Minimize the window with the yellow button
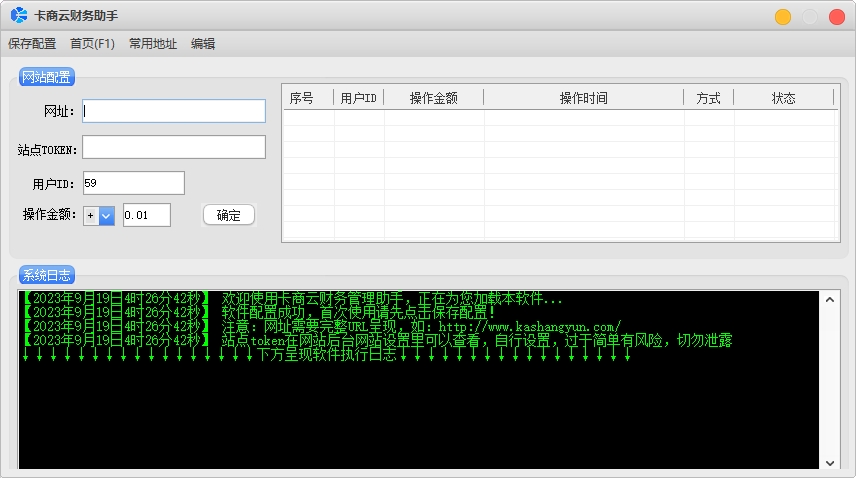 pyautogui.click(x=783, y=16)
